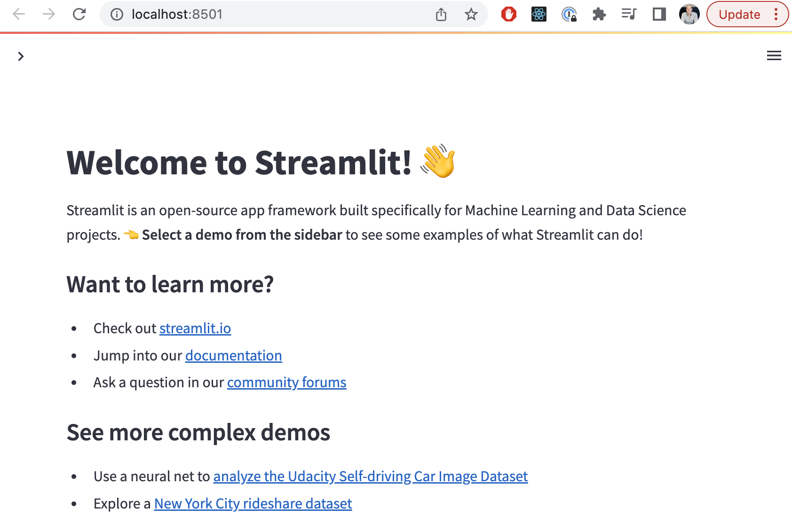Click the share icon in the address bar
The image size is (792, 532).
pos(441,14)
